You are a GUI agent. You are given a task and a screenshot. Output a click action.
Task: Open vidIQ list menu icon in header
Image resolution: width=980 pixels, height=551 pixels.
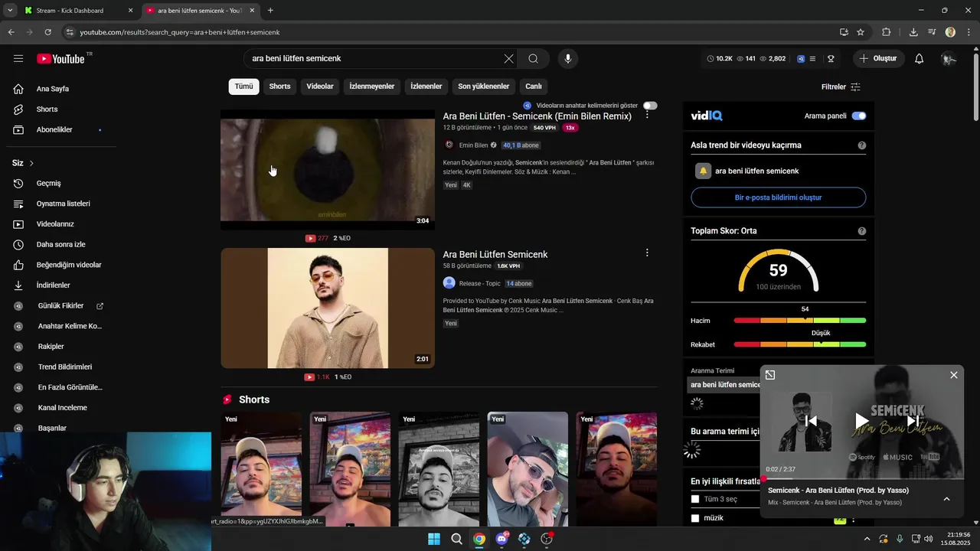coord(813,59)
